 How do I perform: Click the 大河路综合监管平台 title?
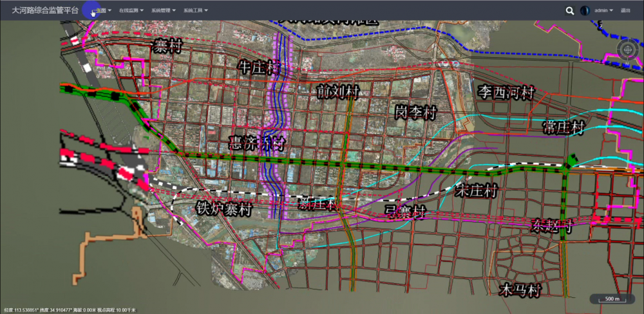[x=45, y=10]
